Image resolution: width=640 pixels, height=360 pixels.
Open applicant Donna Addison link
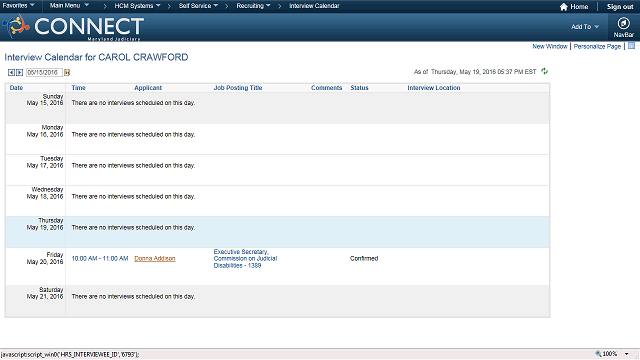(x=155, y=258)
